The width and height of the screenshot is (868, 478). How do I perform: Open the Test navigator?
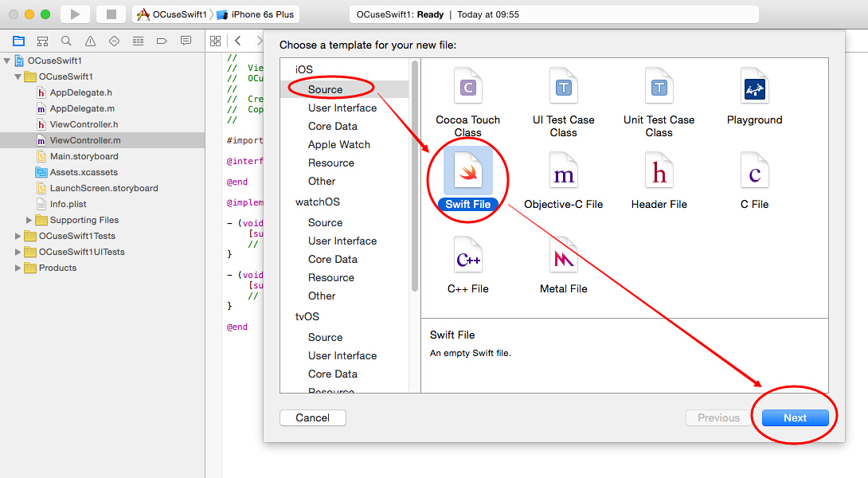(x=114, y=41)
